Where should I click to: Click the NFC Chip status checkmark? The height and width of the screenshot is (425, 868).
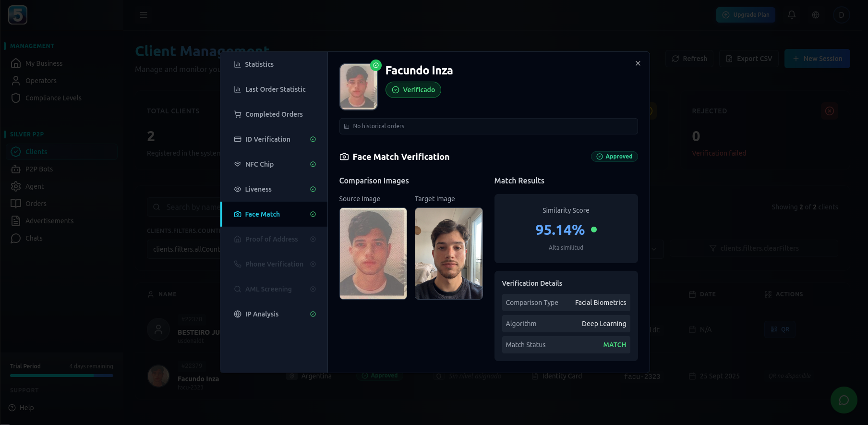(313, 164)
